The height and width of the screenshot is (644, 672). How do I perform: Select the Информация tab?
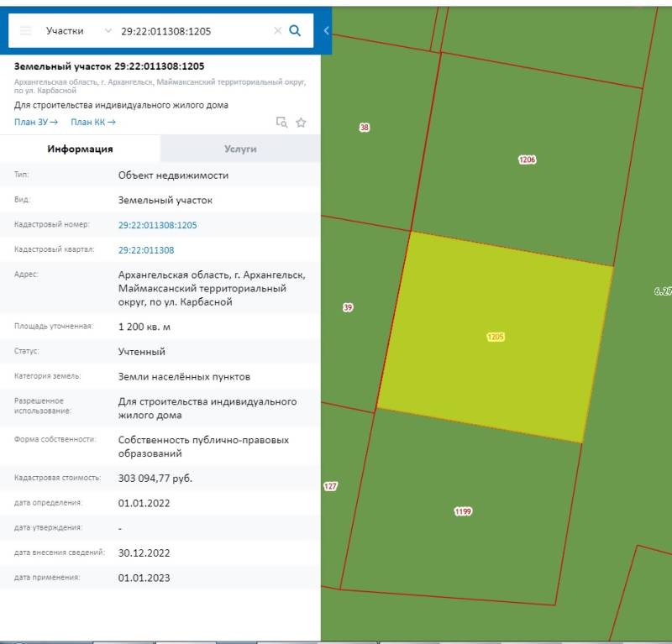click(x=80, y=149)
